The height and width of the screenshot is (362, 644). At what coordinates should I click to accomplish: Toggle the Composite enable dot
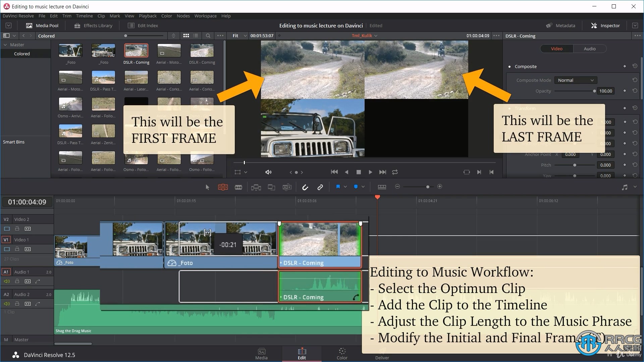509,67
